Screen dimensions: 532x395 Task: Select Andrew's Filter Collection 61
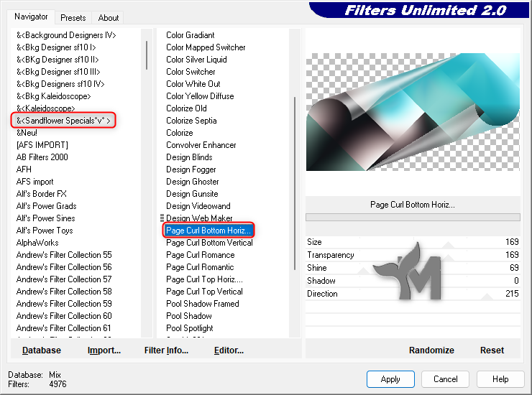(x=63, y=328)
